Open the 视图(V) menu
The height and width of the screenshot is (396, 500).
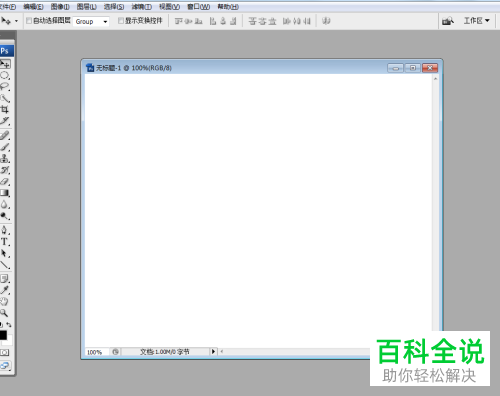169,7
